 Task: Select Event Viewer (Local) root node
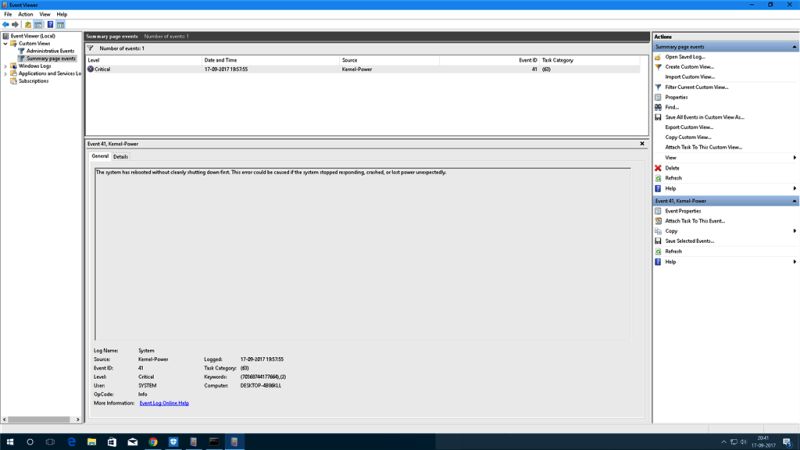click(x=33, y=36)
